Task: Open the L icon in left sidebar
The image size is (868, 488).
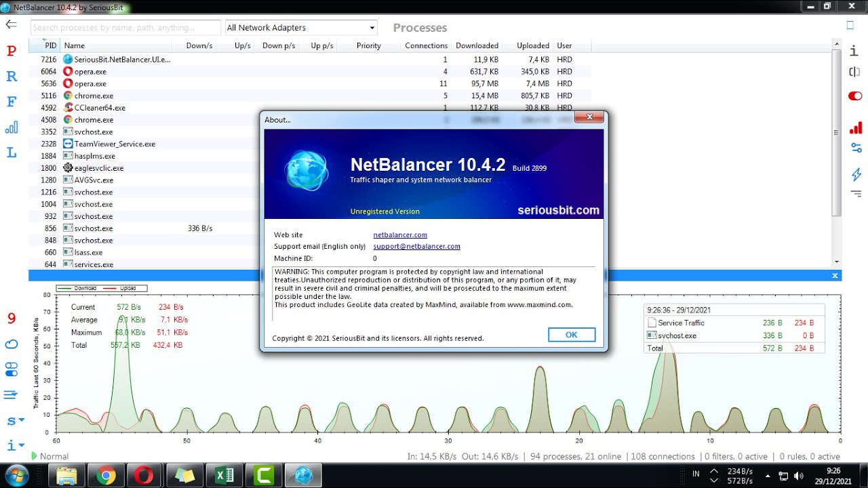Action: coord(11,152)
